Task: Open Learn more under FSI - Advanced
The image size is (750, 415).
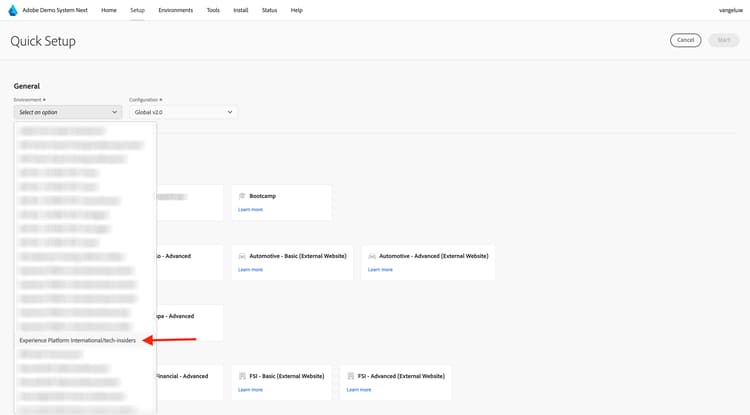Action: pyautogui.click(x=359, y=390)
